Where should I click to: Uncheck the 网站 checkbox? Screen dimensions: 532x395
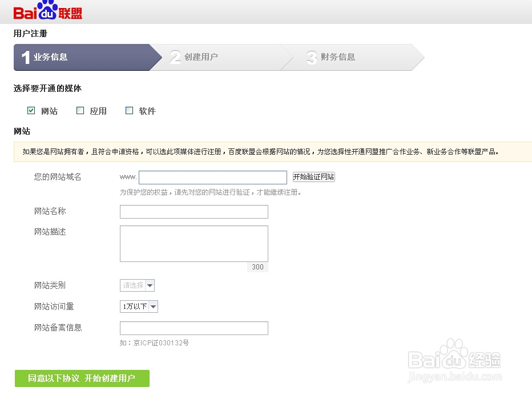tap(31, 110)
